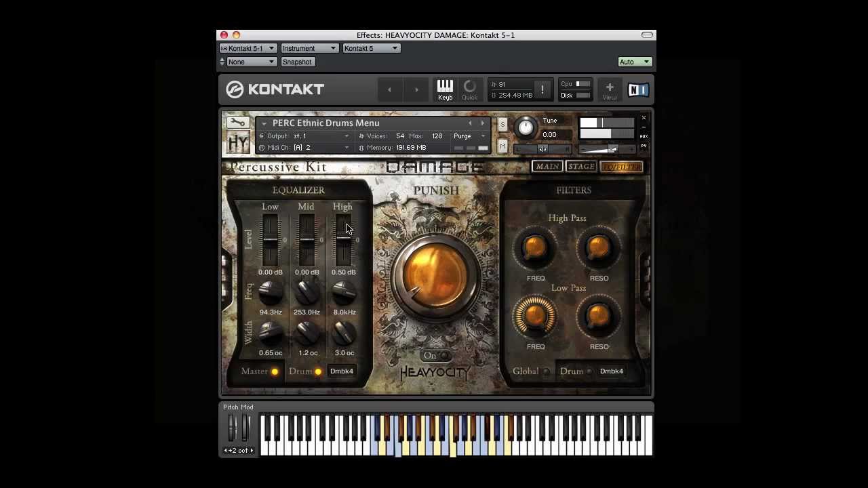Screen dimensions: 868x488
Task: Click the High band Freq knob
Action: pyautogui.click(x=343, y=293)
